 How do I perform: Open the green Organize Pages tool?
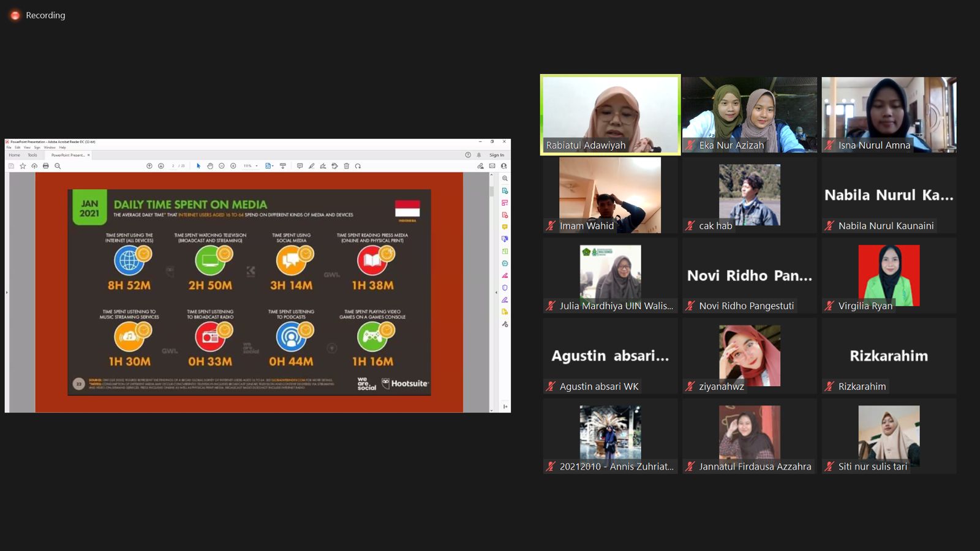pyautogui.click(x=505, y=251)
